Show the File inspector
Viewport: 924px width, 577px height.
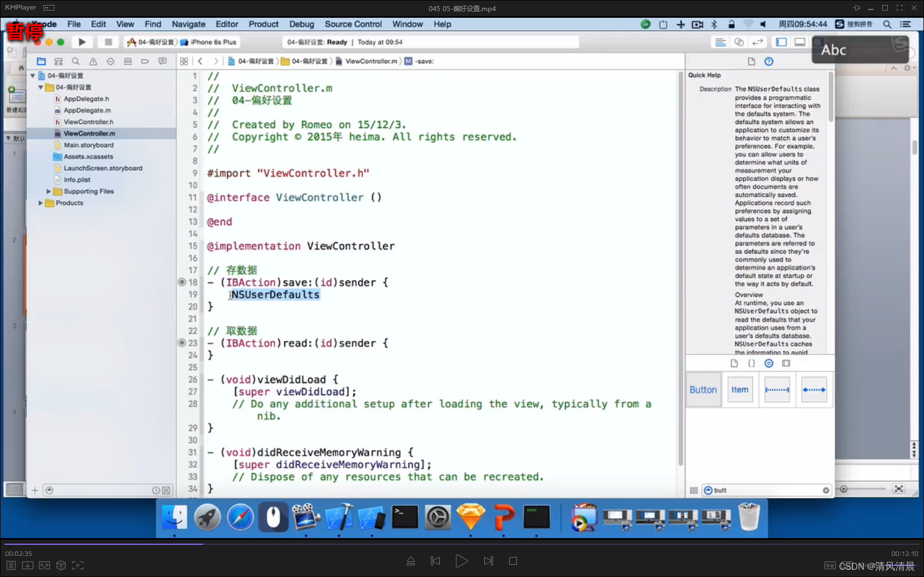coord(751,62)
